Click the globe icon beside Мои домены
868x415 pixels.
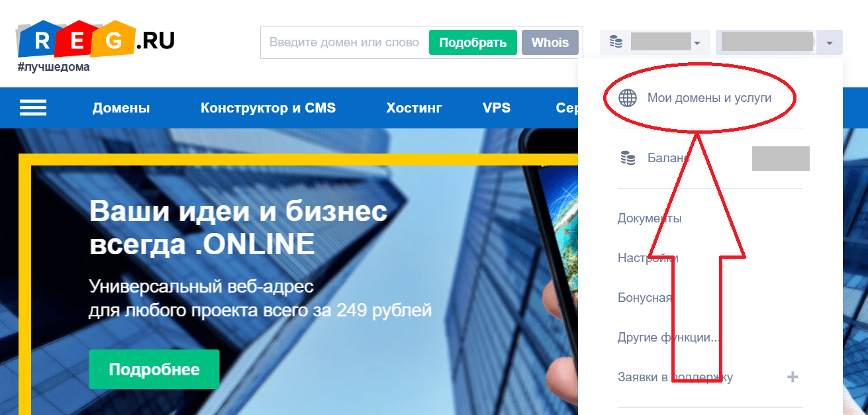(x=627, y=99)
